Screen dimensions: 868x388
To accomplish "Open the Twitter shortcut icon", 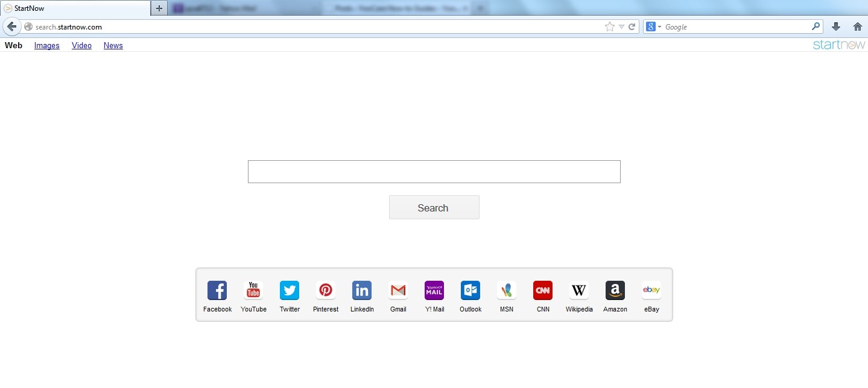I will (x=290, y=290).
